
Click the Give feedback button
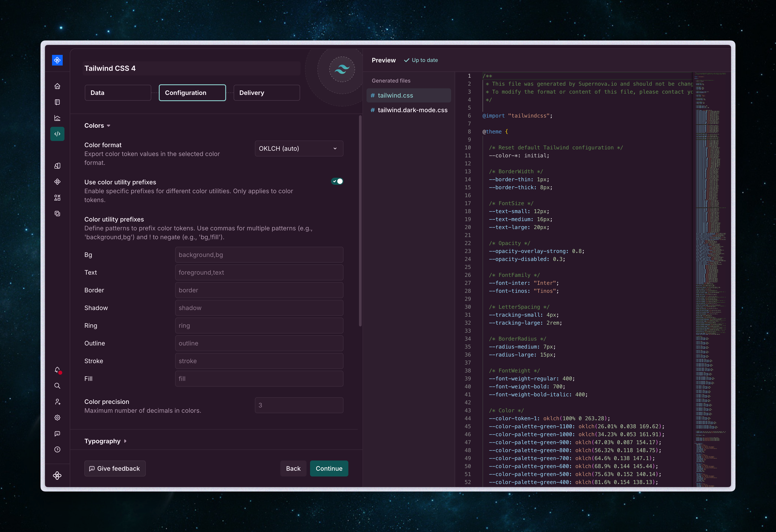(x=115, y=468)
